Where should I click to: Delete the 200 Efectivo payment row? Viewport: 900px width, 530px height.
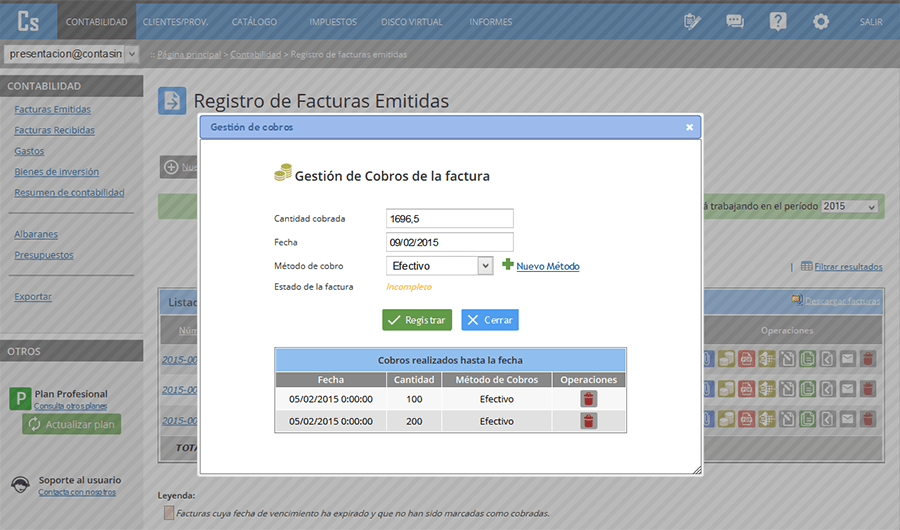588,421
